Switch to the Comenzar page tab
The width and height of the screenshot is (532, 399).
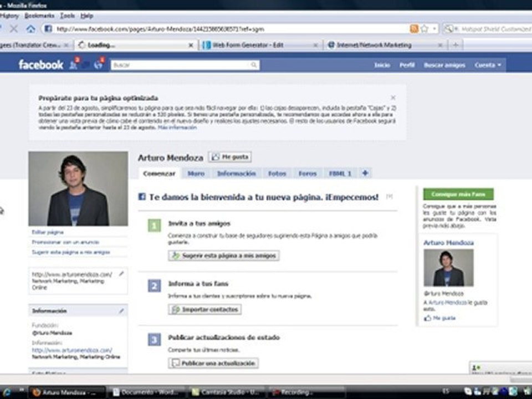tap(159, 173)
